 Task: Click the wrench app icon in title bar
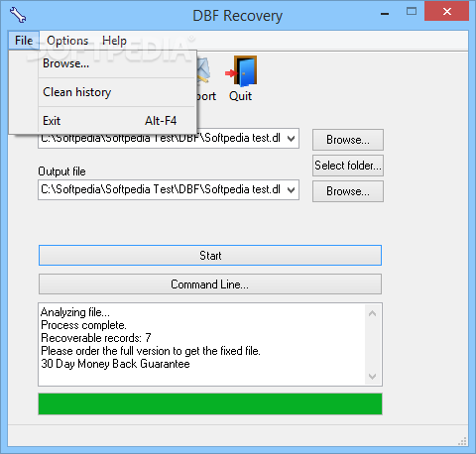point(18,15)
